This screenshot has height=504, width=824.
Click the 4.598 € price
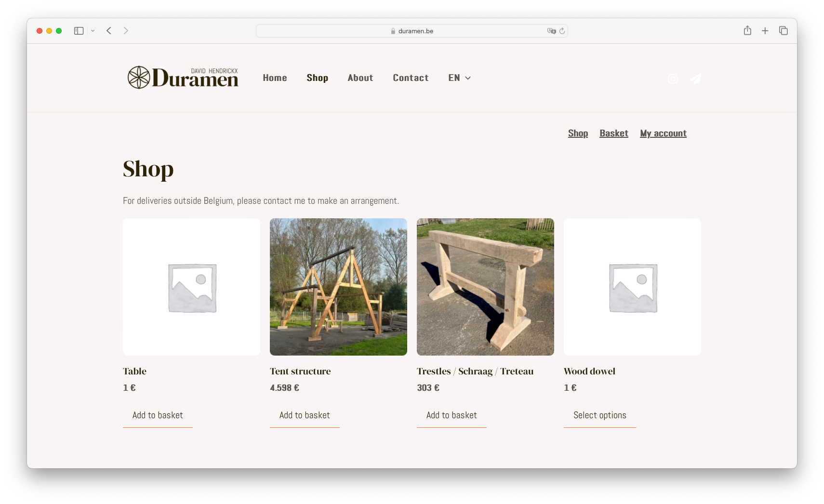click(x=284, y=388)
